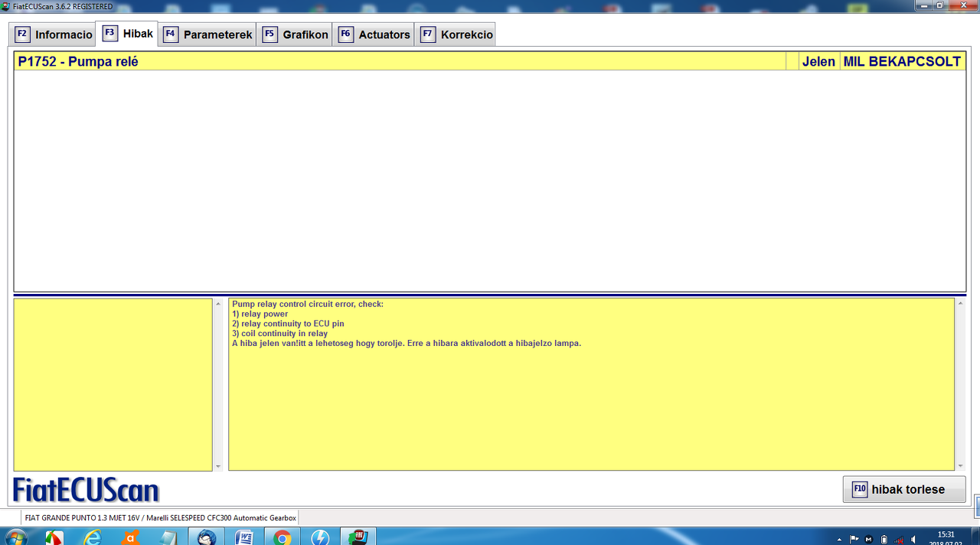Click the battery tray icon
This screenshot has height=545, width=980.
(x=884, y=539)
